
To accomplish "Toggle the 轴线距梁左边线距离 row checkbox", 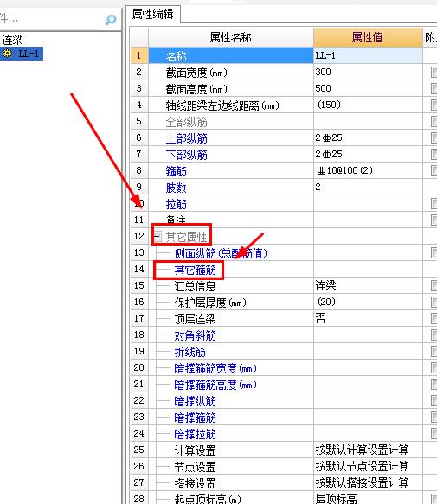I will point(434,105).
